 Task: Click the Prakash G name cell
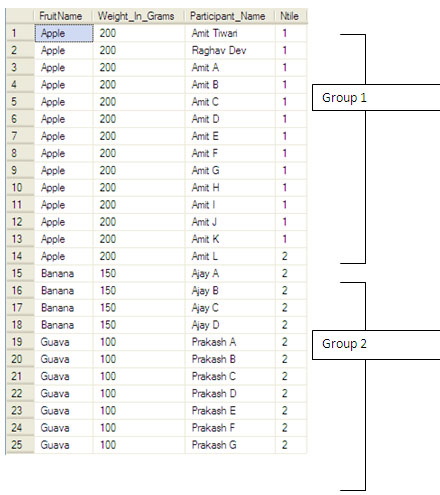click(230, 445)
